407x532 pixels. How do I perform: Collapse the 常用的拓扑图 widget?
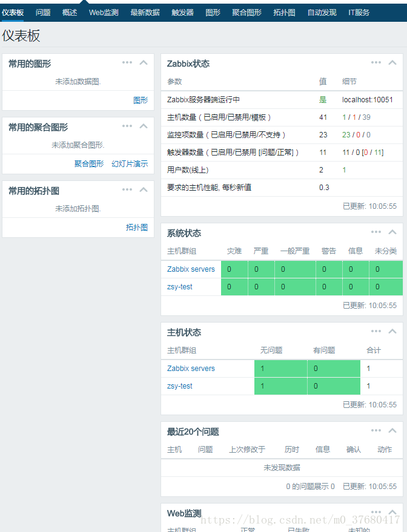tap(144, 189)
